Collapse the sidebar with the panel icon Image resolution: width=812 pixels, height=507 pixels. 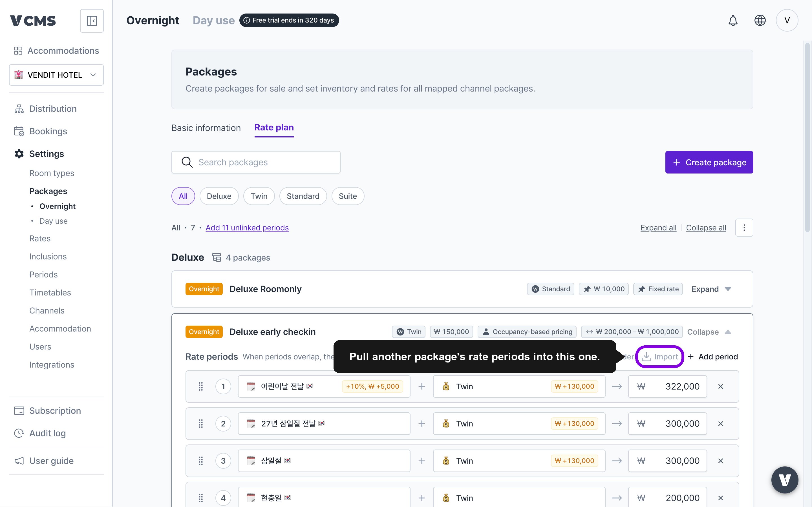click(92, 21)
